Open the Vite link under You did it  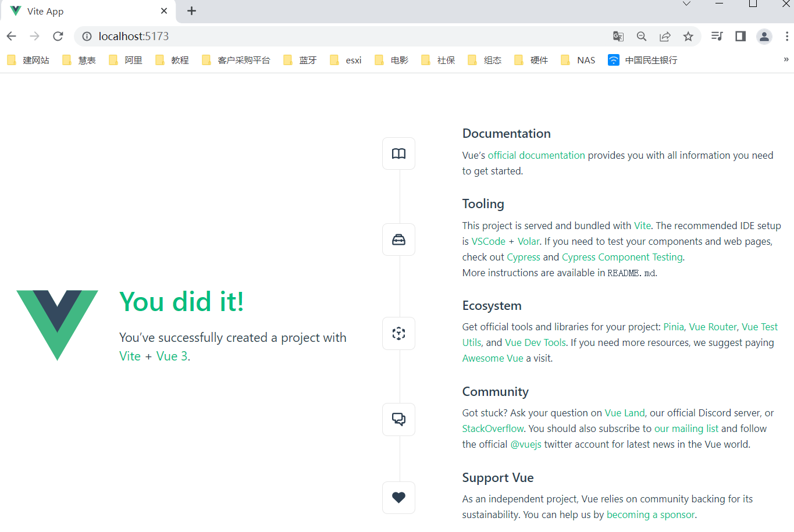click(x=130, y=356)
